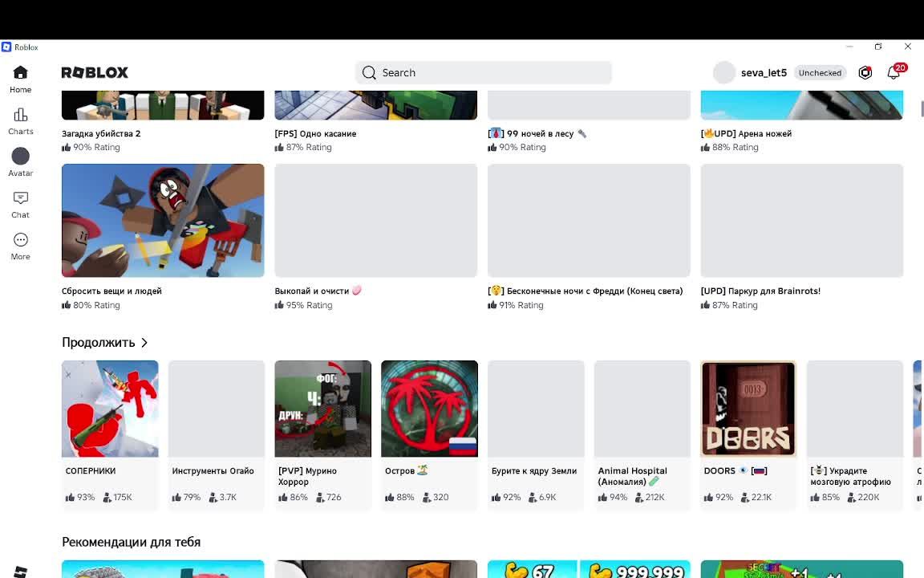Image resolution: width=924 pixels, height=578 pixels.
Task: Open the Charts sidebar icon
Action: 20,115
